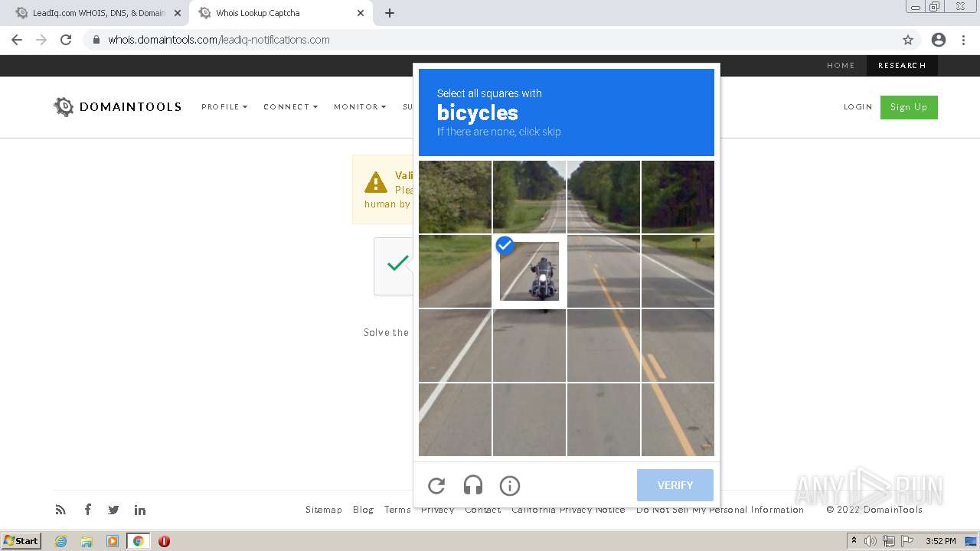This screenshot has height=551, width=980.
Task: Click the 3:52 PM taskbar clock
Action: pyautogui.click(x=940, y=541)
